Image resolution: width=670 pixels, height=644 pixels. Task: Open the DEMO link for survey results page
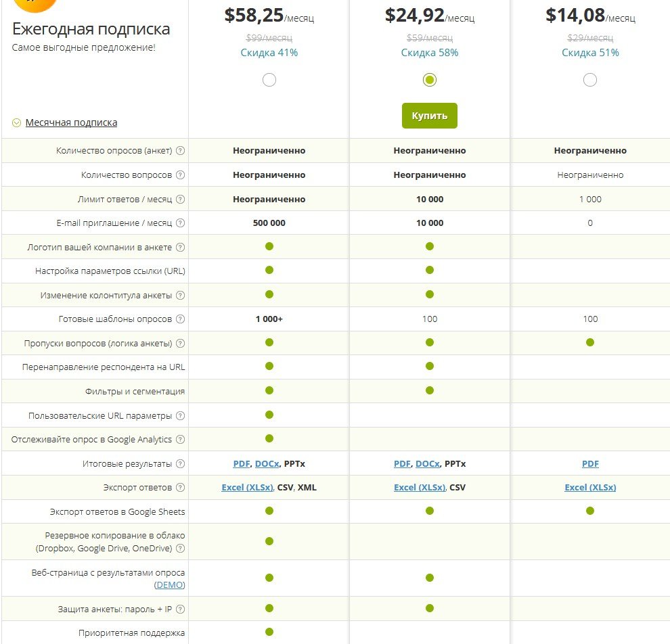(x=170, y=584)
